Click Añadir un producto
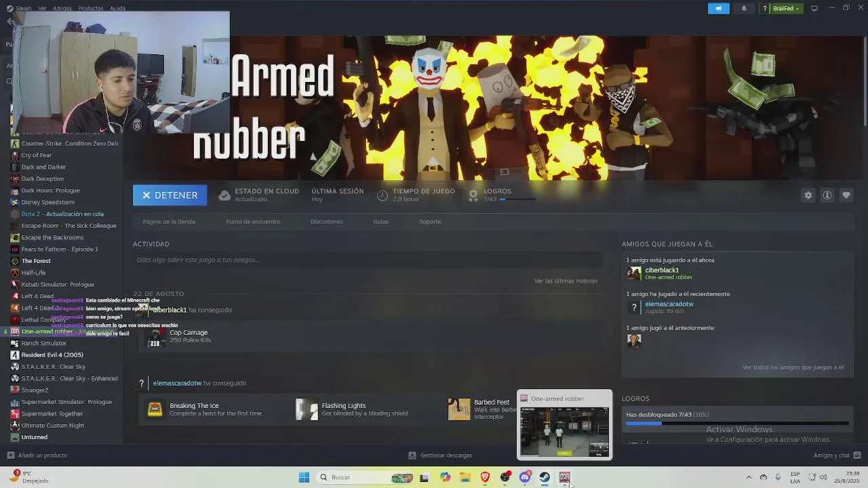Viewport: 868px width, 488px height. click(x=37, y=455)
